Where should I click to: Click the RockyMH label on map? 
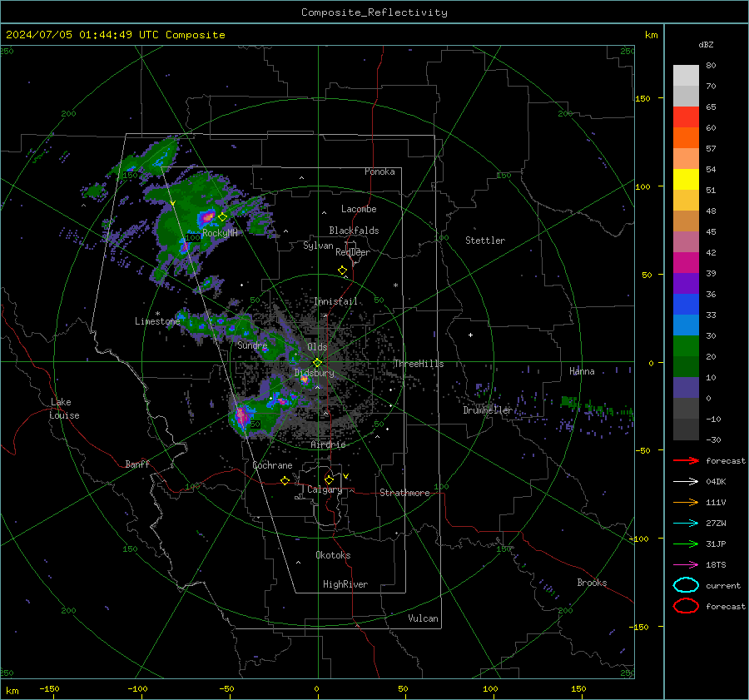(220, 233)
